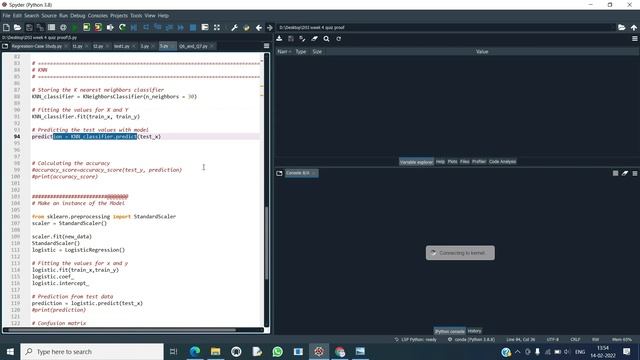Open the File menu
The width and height of the screenshot is (640, 360).
[6, 16]
